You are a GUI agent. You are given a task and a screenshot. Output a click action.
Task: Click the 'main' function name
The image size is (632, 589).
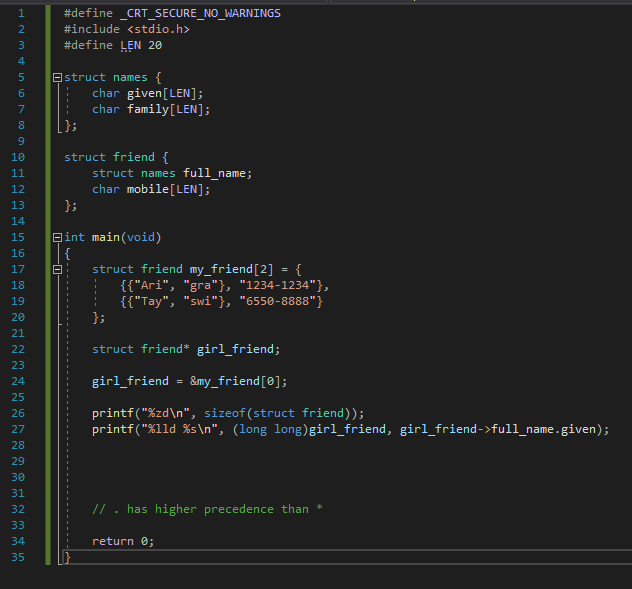[x=106, y=237]
